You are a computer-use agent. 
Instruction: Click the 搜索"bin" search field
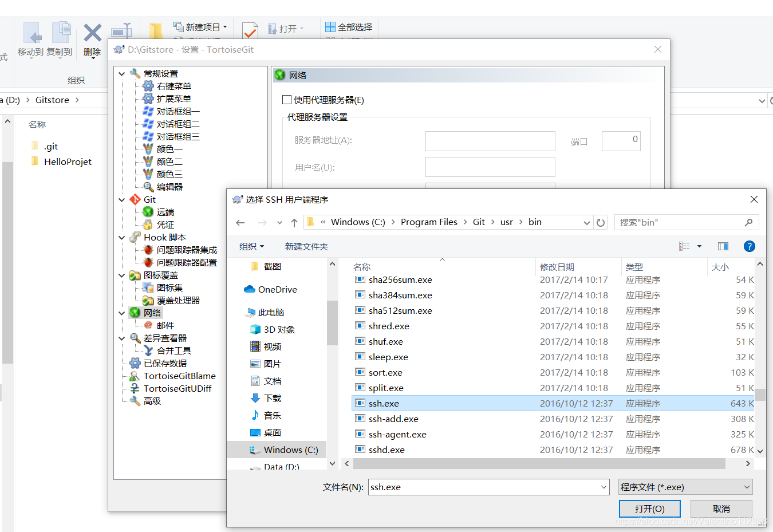tap(687, 222)
